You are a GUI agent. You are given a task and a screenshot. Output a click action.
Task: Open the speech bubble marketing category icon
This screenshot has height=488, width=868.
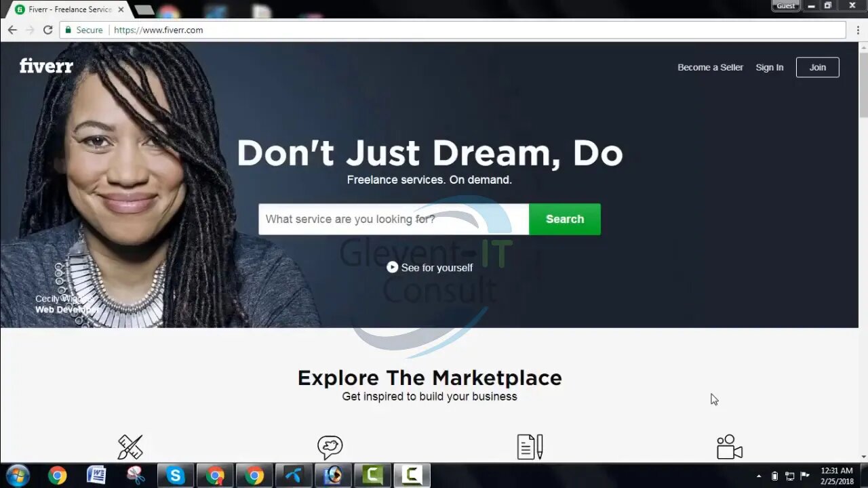pyautogui.click(x=330, y=447)
